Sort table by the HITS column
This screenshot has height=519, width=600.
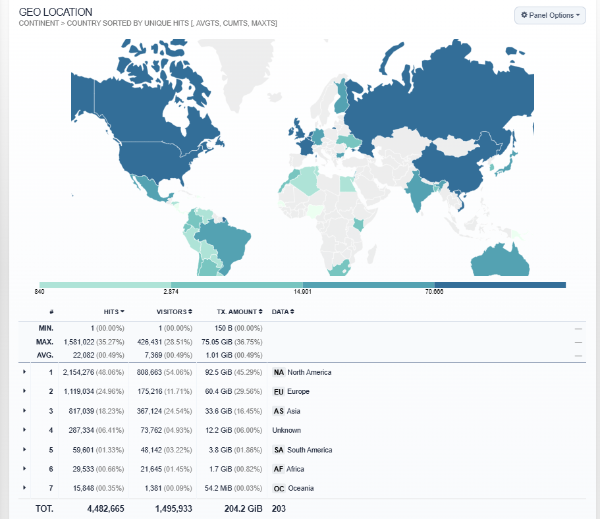114,312
